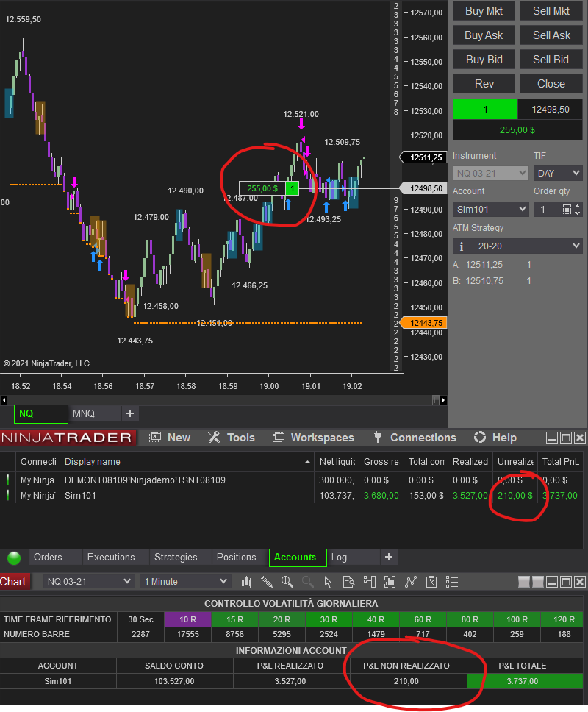Click the Close position button
This screenshot has height=712, width=588.
551,84
